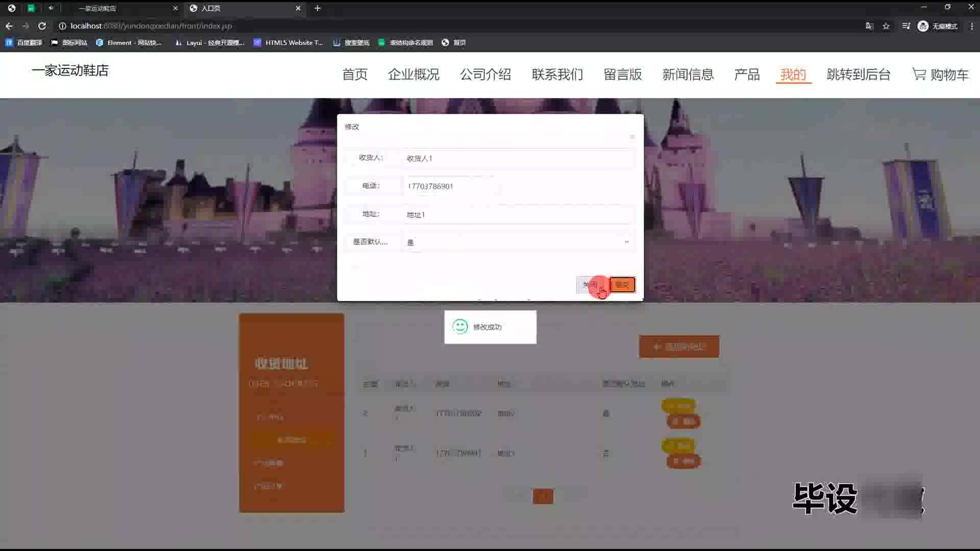Open the Element bookmark
The image size is (980, 551).
pos(129,42)
